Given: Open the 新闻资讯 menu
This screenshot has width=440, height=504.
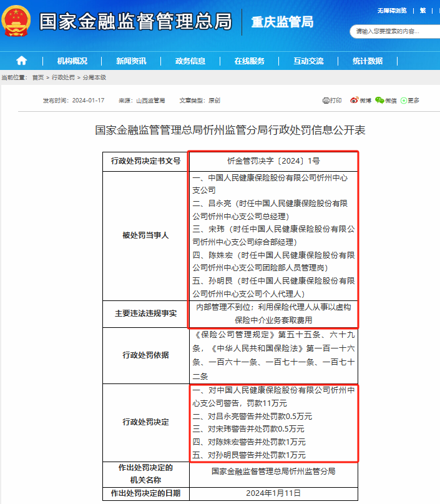Looking at the screenshot, I should pos(131,61).
